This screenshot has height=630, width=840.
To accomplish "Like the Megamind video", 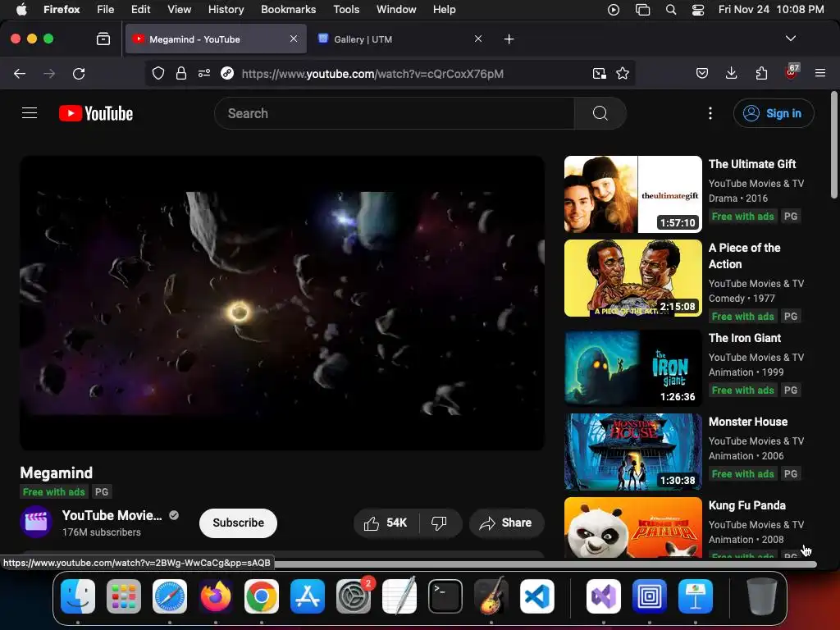I will coord(386,523).
